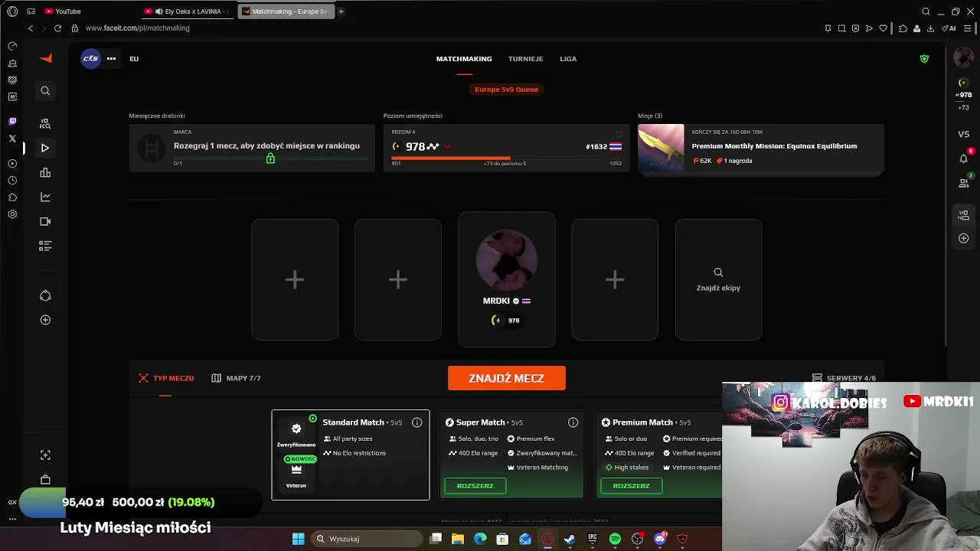Open the feed list sidebar icon
This screenshot has height=551, width=980.
[x=45, y=246]
